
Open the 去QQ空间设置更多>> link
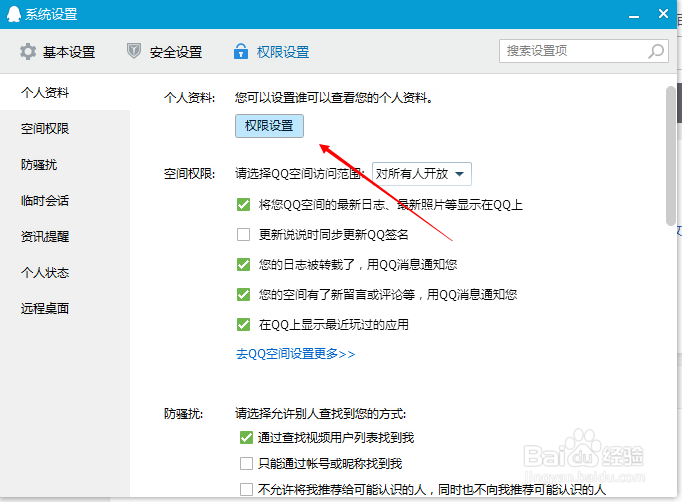[296, 354]
